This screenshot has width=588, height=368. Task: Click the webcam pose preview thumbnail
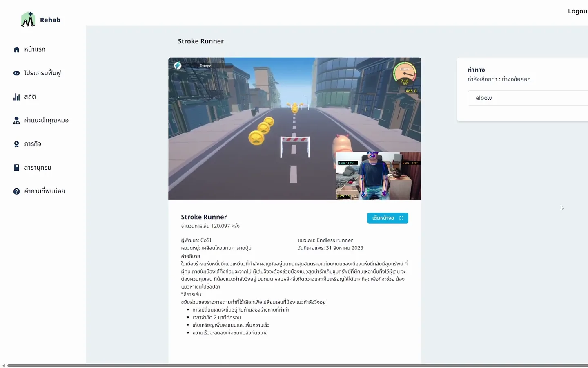pos(378,176)
